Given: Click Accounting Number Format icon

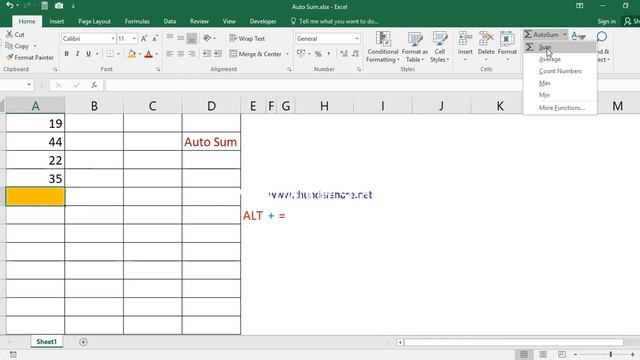Looking at the screenshot, I should (x=301, y=53).
